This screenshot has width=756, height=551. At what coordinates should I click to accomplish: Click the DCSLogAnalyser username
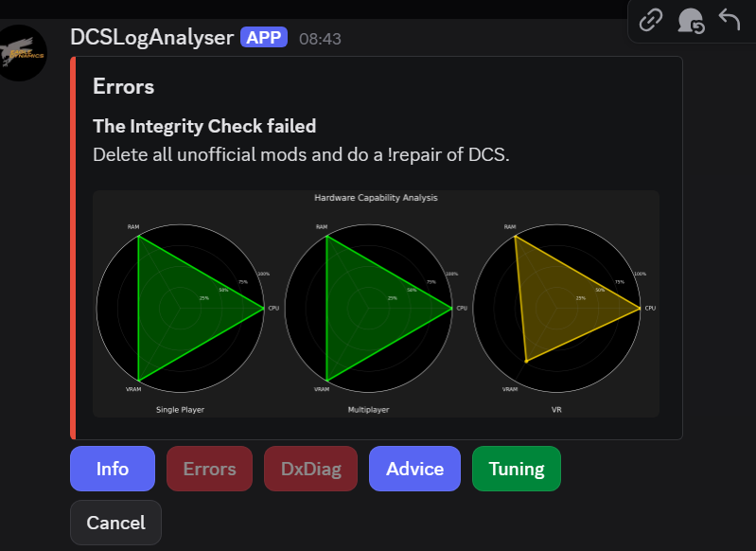point(151,38)
